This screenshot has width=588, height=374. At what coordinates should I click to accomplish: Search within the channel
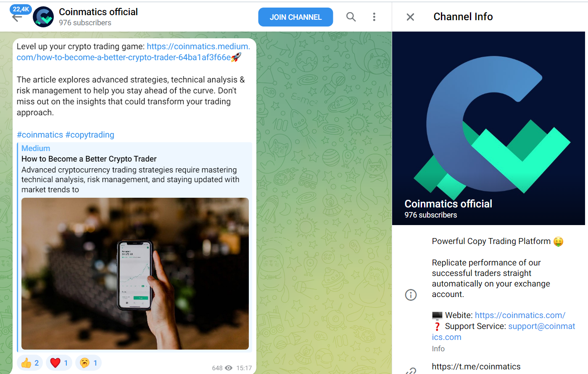(351, 17)
